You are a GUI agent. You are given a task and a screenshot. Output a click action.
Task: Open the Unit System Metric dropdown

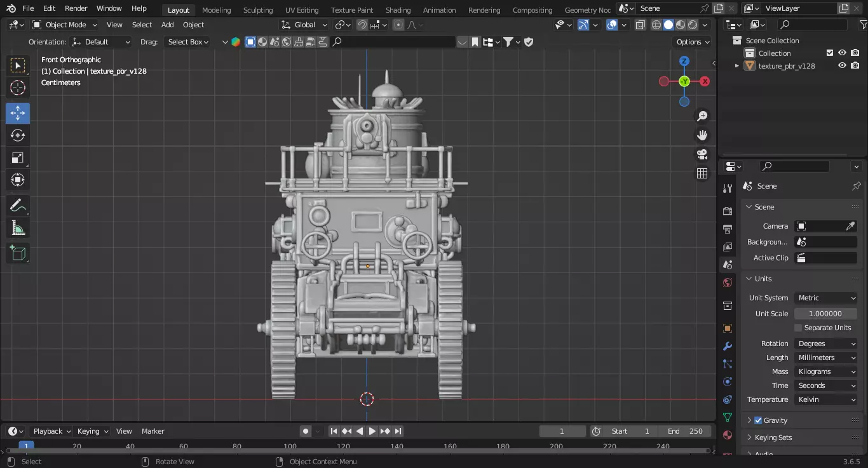(826, 298)
